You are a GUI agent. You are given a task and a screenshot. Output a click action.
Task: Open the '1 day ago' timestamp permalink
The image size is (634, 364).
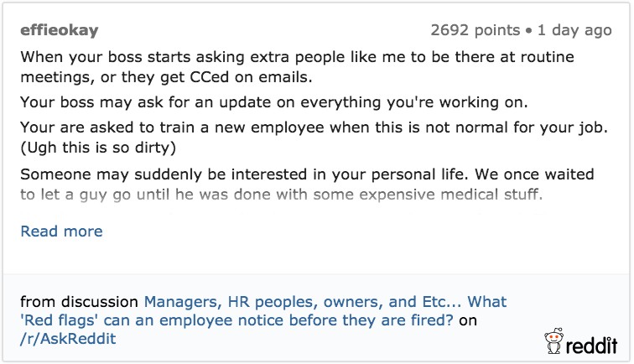[x=574, y=30]
